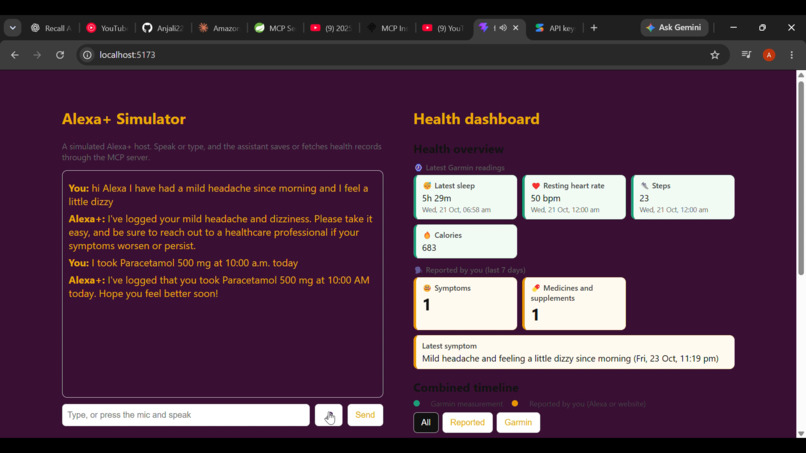This screenshot has height=453, width=806.
Task: Open Medicines and supplements card
Action: click(x=574, y=303)
